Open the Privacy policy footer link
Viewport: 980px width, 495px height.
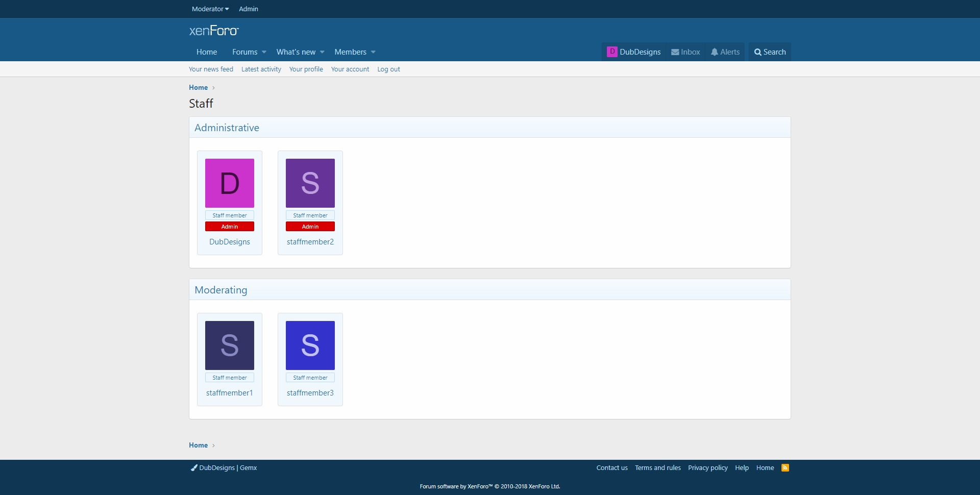707,467
